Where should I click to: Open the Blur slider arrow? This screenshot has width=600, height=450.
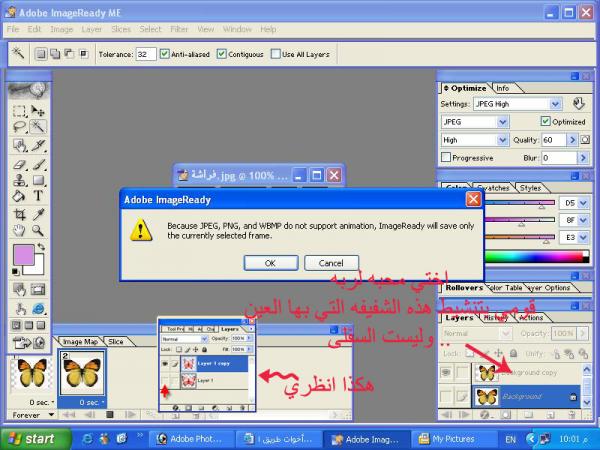click(583, 158)
